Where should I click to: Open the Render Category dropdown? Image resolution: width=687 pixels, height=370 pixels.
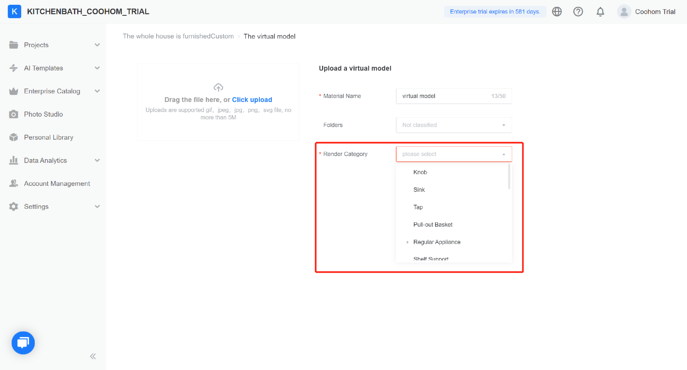point(454,154)
